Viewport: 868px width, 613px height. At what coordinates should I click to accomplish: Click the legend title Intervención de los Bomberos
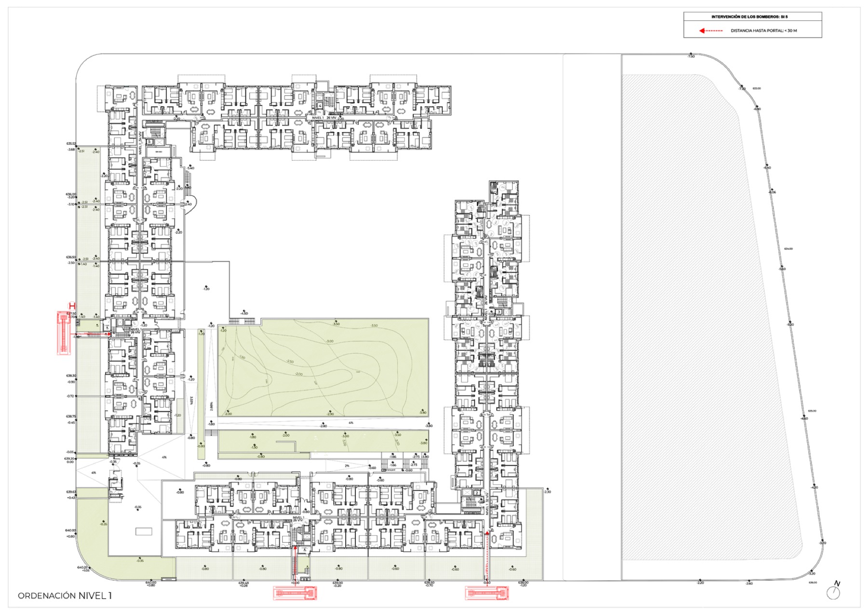pyautogui.click(x=750, y=17)
